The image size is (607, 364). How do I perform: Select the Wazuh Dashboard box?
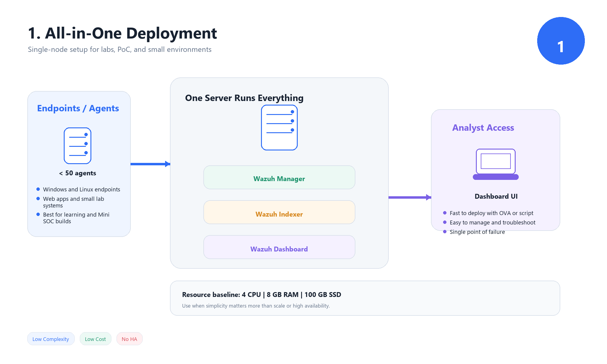tap(279, 247)
